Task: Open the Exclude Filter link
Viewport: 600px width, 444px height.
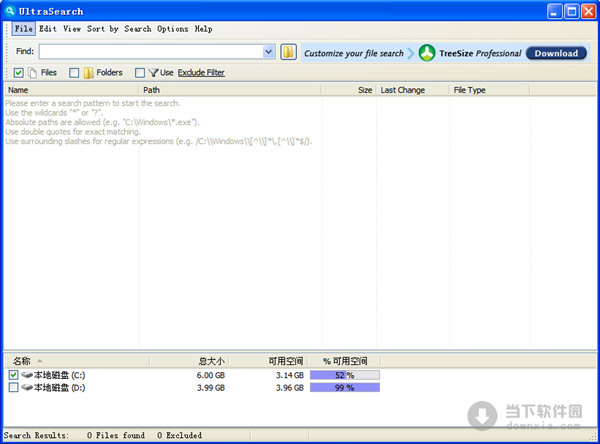Action: tap(201, 73)
